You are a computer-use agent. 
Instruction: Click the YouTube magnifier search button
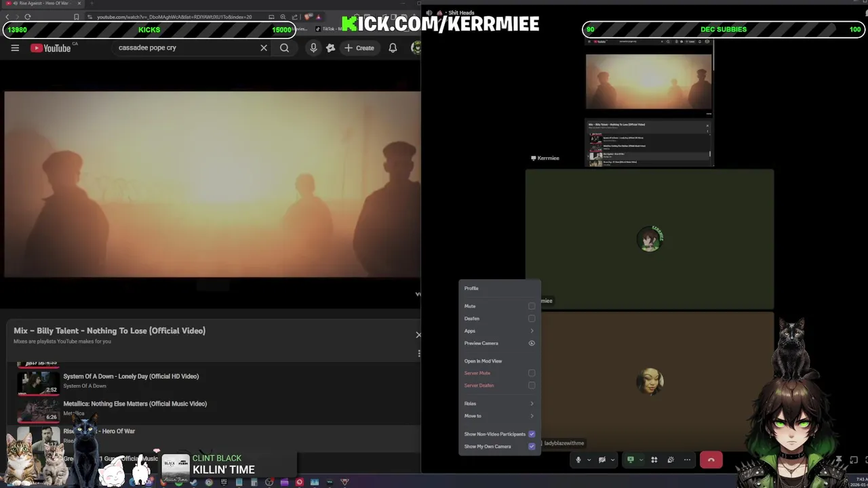284,48
